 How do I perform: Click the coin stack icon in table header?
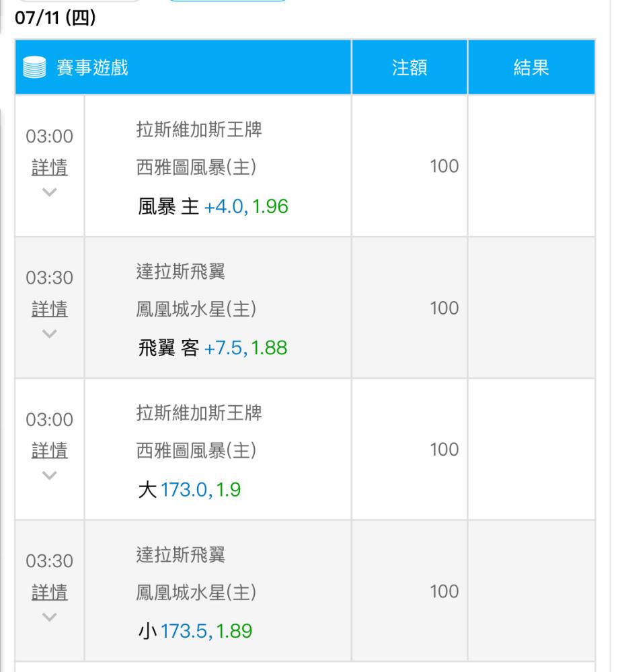34,68
